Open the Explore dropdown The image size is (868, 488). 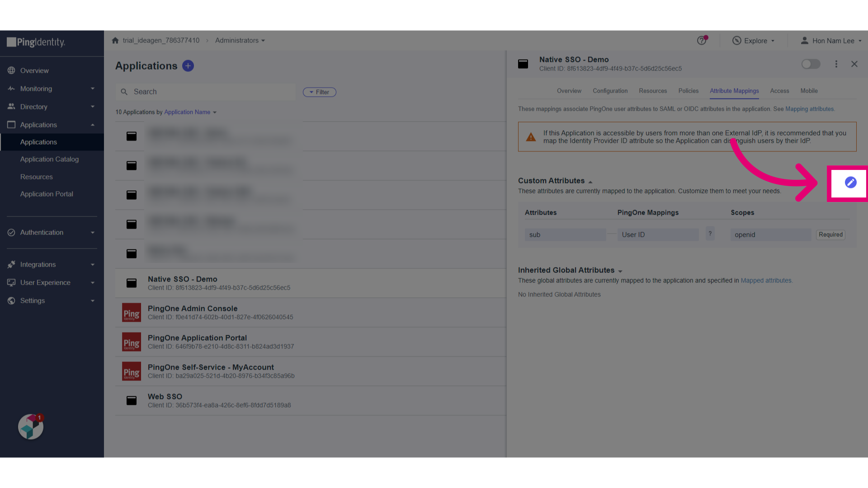click(754, 41)
